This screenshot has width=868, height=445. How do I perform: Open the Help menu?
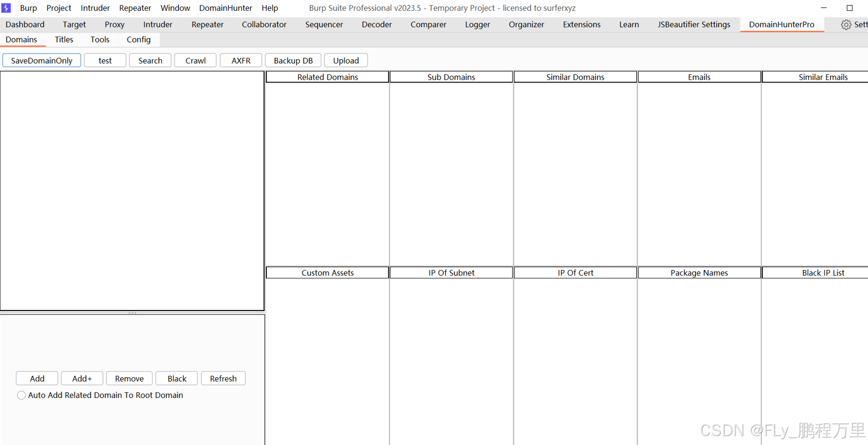click(270, 8)
